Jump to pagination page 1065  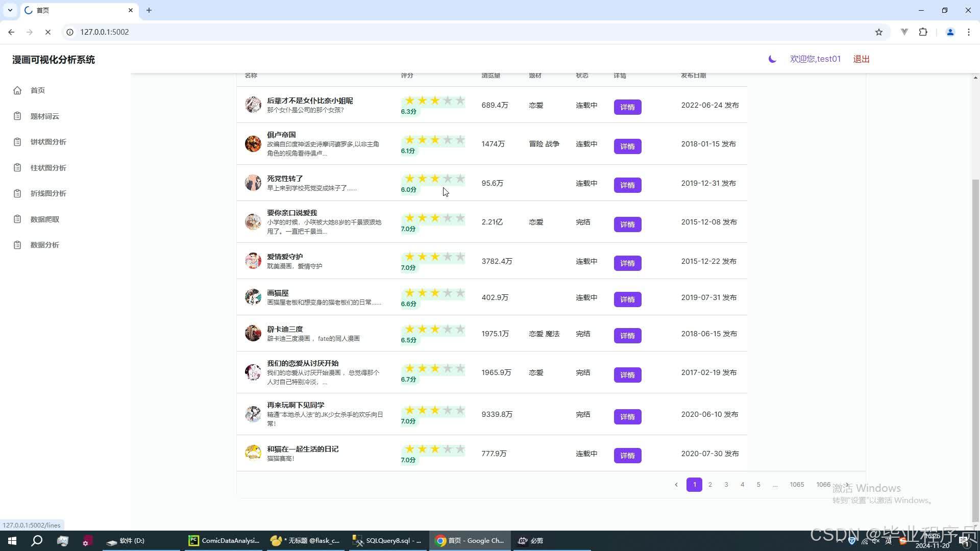click(797, 485)
